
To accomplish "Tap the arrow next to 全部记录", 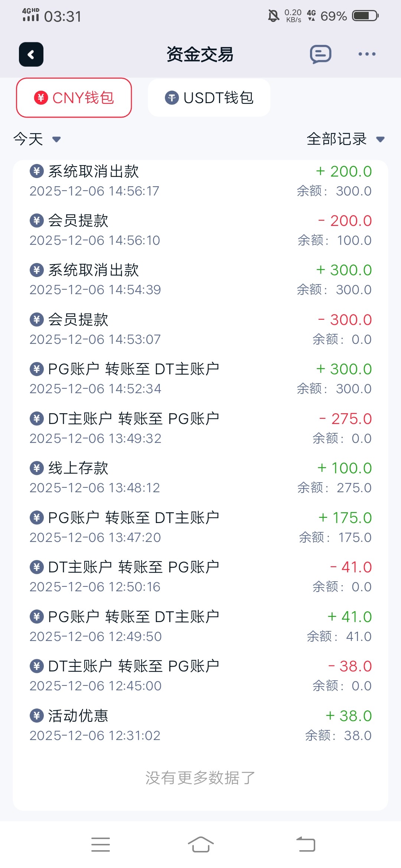I will pos(380,139).
